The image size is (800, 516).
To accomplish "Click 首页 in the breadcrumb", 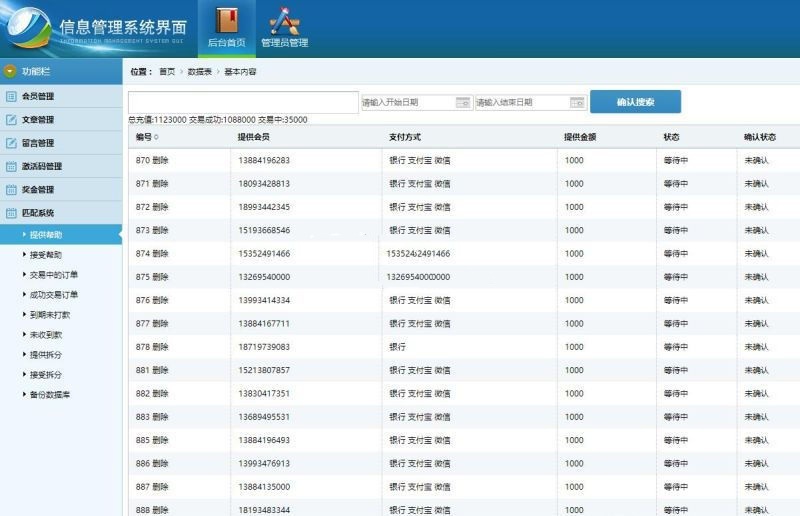I will click(x=167, y=72).
